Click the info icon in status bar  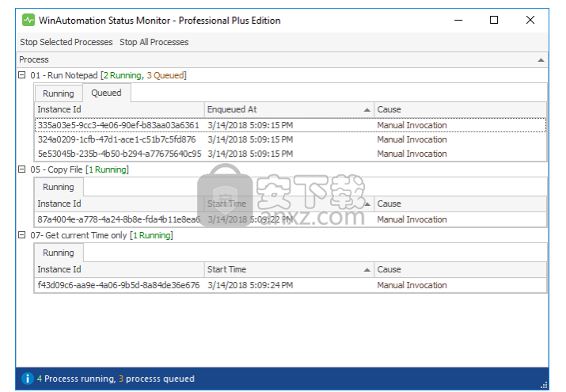pyautogui.click(x=28, y=379)
